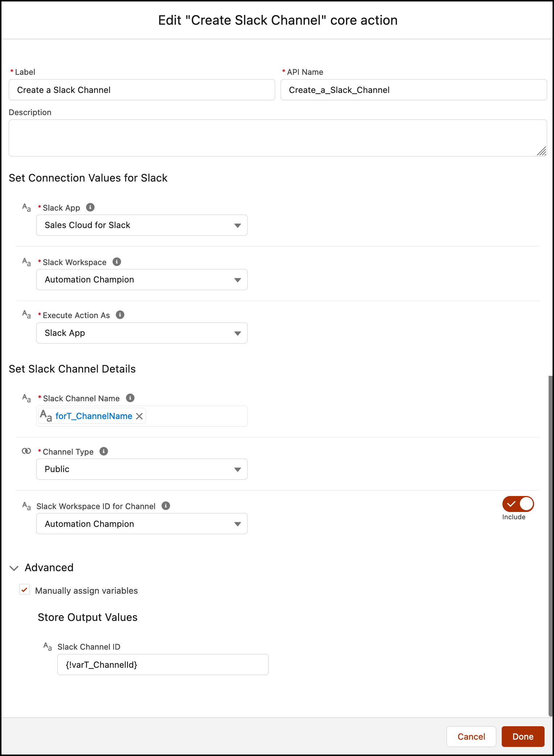Screen dimensions: 554x756
Task: Click the info icon beside Slack Workspace
Action: 117,262
